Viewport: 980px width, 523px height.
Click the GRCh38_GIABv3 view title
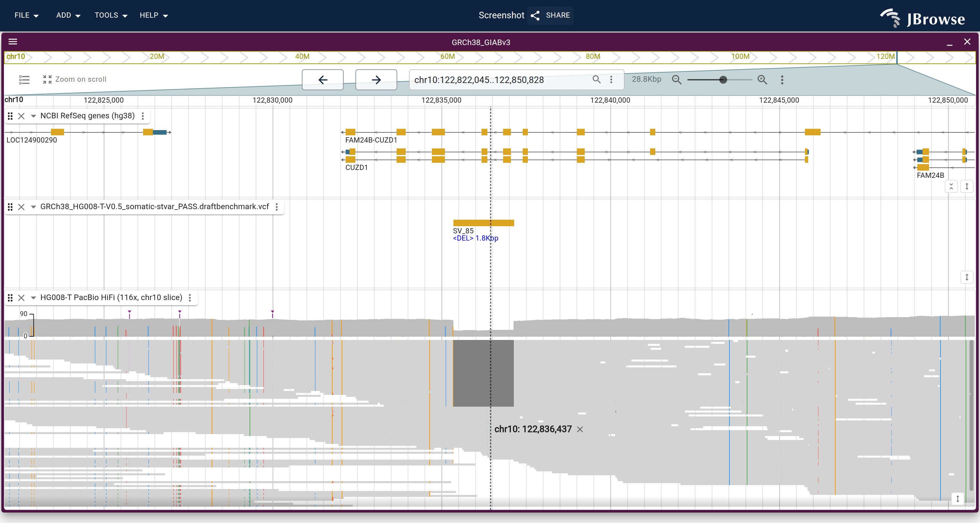[481, 42]
